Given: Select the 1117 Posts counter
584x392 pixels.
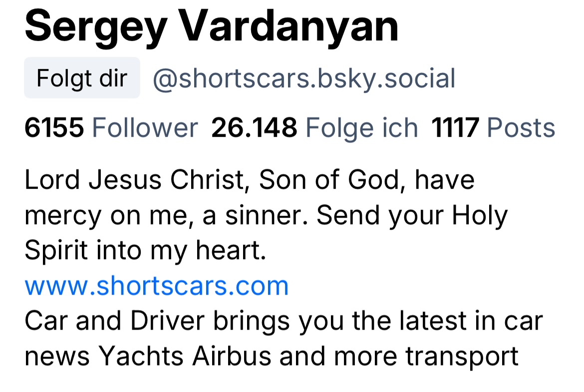Looking at the screenshot, I should [493, 128].
